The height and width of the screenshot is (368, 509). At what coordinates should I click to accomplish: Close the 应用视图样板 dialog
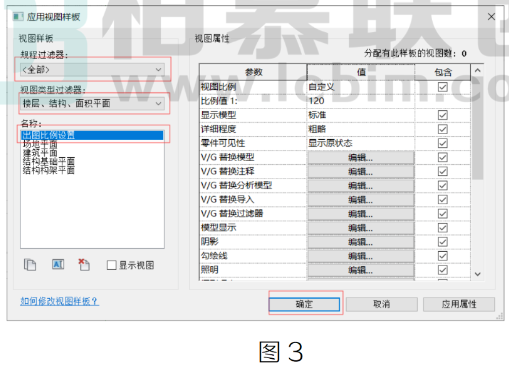491,17
